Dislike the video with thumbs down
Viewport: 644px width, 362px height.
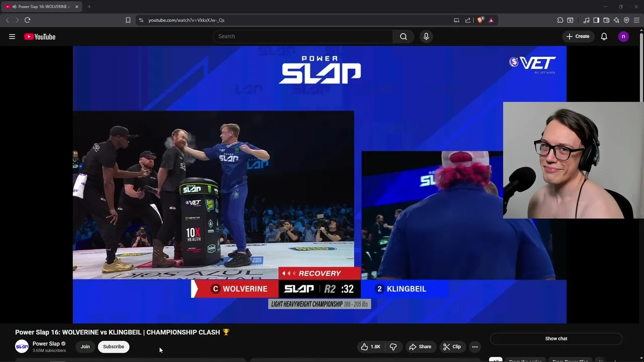click(x=393, y=347)
